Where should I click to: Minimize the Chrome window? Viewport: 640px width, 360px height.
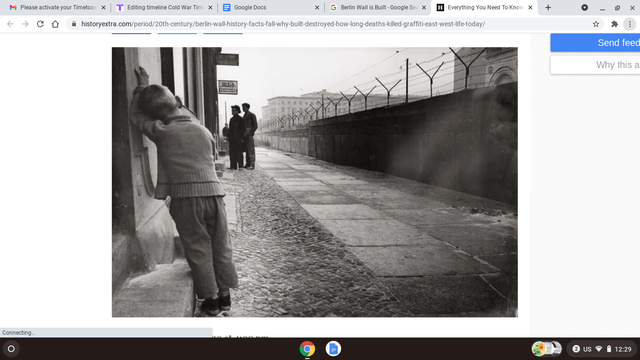coord(602,8)
